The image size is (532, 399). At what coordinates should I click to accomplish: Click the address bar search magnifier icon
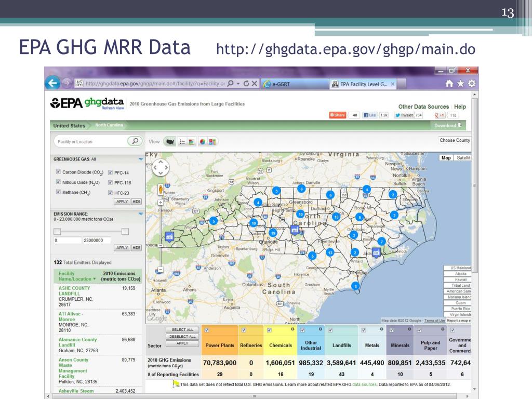[x=230, y=84]
